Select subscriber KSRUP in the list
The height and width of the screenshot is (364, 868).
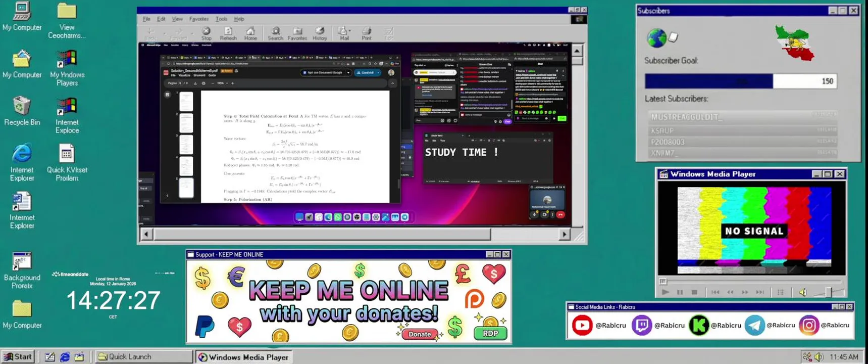coord(742,130)
